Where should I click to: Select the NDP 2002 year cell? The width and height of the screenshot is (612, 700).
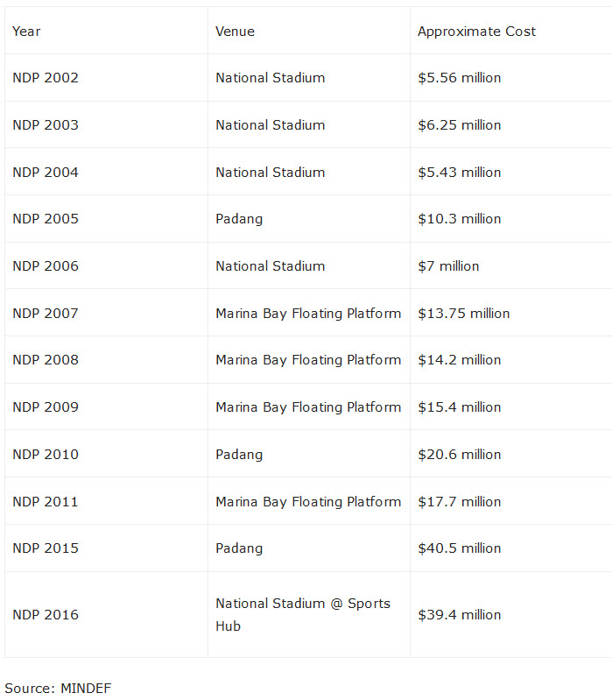(x=46, y=78)
